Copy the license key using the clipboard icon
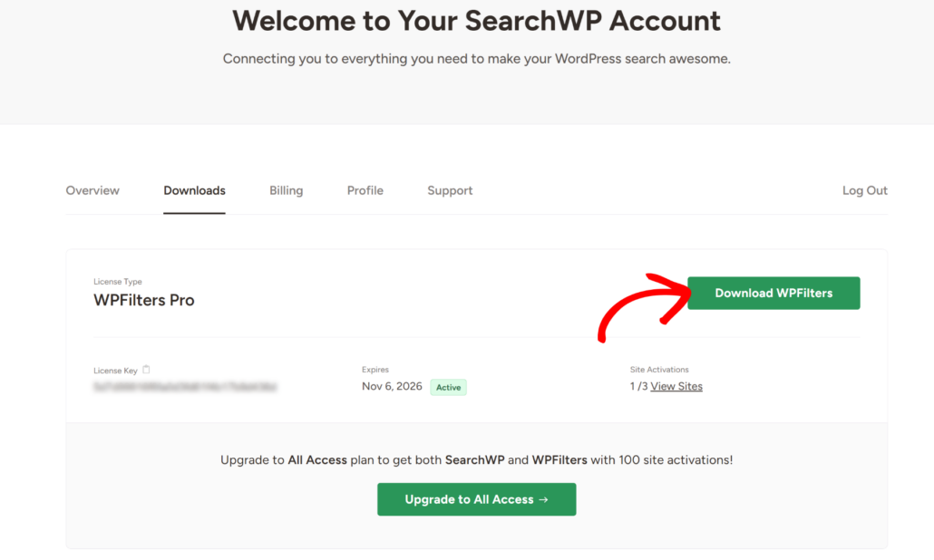The height and width of the screenshot is (560, 934). click(x=146, y=369)
